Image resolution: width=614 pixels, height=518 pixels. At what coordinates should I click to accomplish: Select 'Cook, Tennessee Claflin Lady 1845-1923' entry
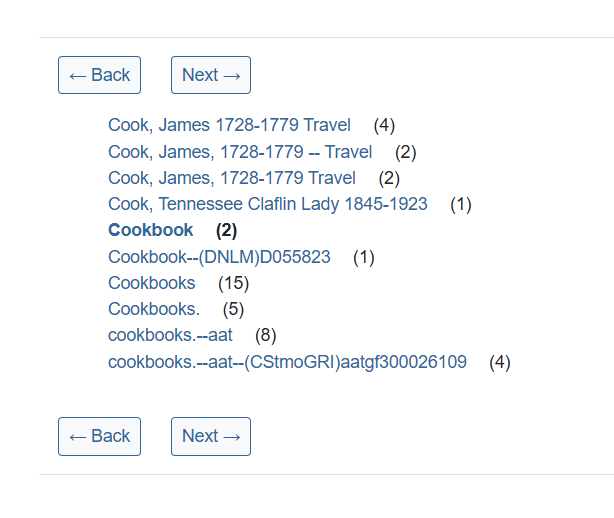click(x=267, y=204)
